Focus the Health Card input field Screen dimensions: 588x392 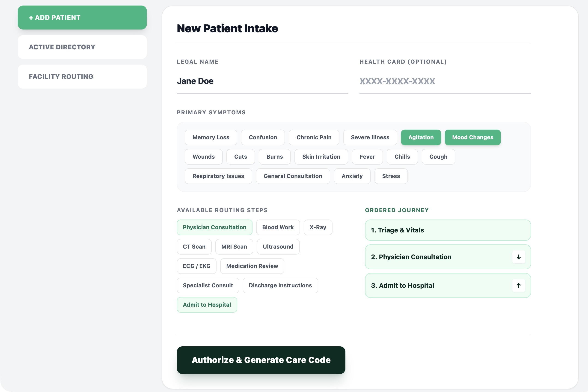tap(445, 81)
